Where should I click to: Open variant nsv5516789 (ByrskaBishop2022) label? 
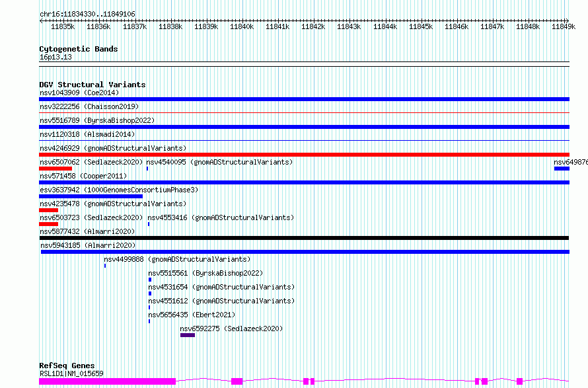click(97, 120)
